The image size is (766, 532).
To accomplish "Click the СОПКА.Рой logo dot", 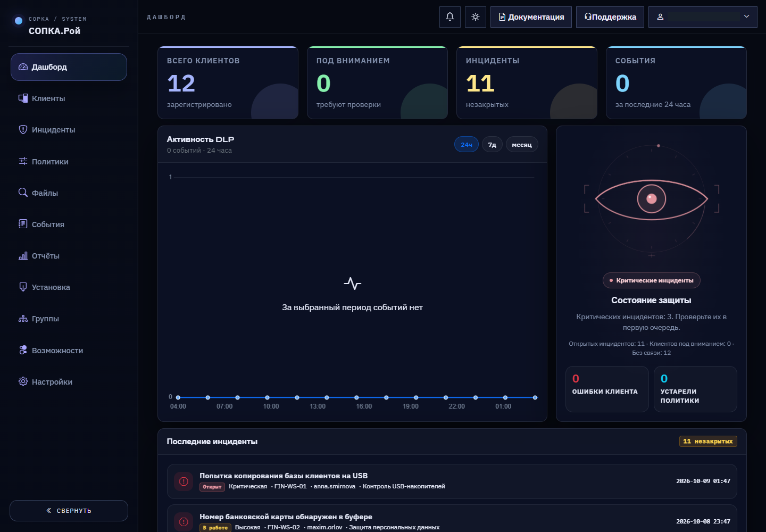I will [x=19, y=21].
